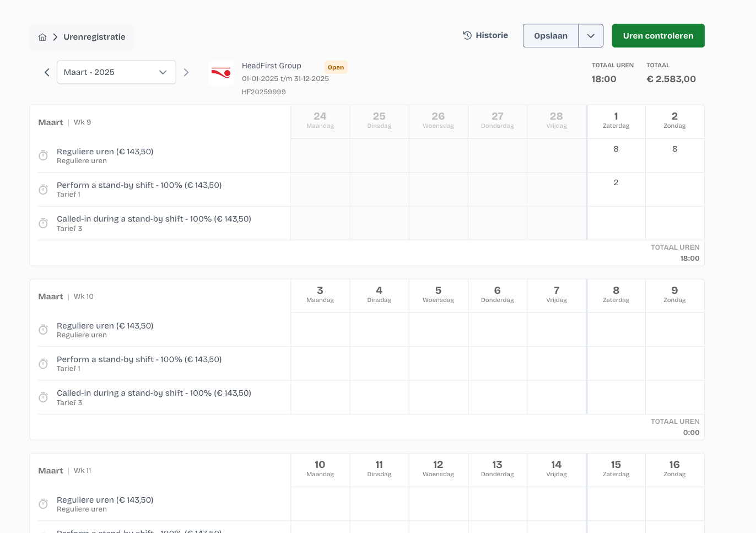Edit stand-by shift hours on Zondag 2

point(675,189)
